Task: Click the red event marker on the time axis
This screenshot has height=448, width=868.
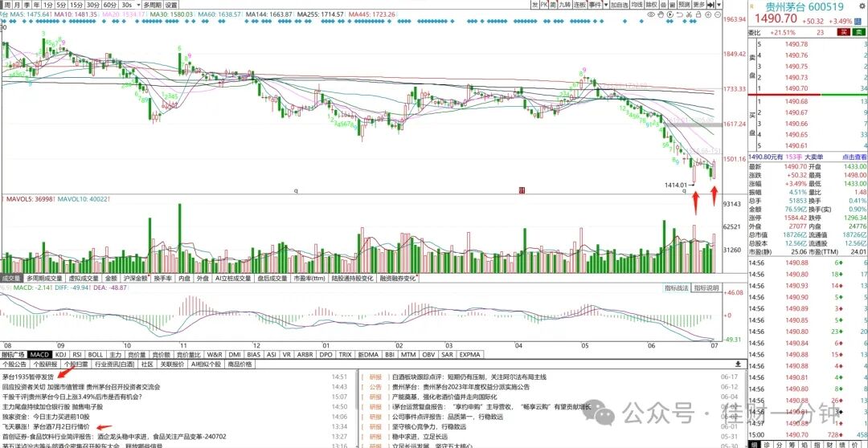Action: click(x=522, y=190)
